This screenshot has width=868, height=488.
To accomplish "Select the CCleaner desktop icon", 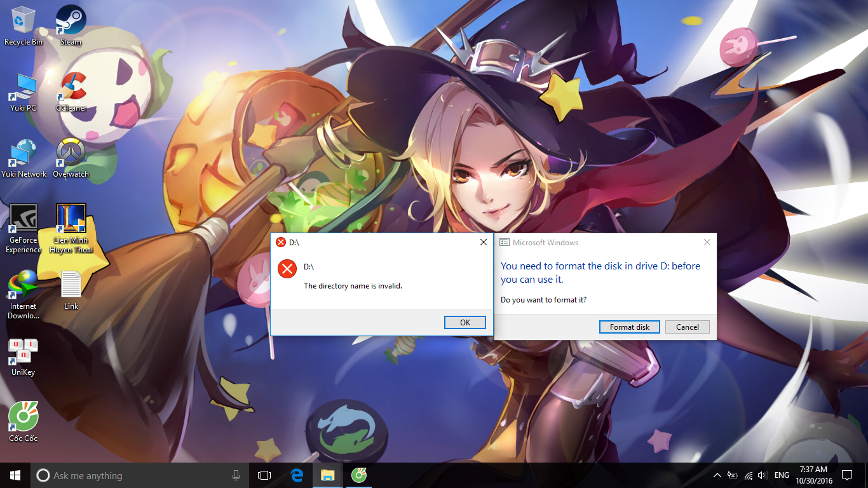I will tap(71, 91).
